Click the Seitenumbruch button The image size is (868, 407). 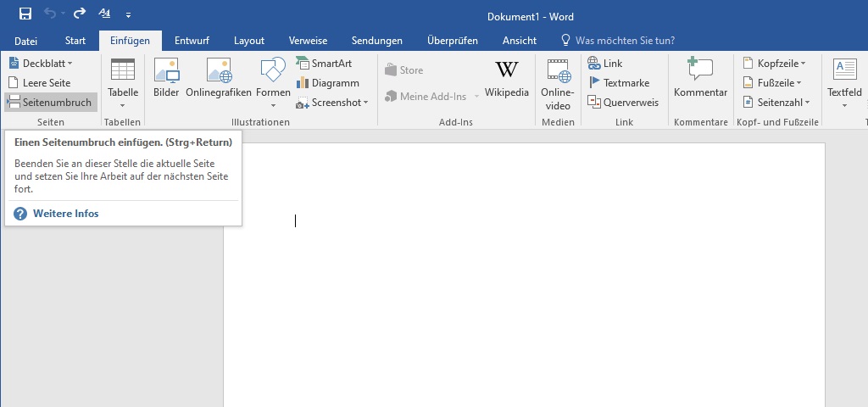(x=50, y=103)
